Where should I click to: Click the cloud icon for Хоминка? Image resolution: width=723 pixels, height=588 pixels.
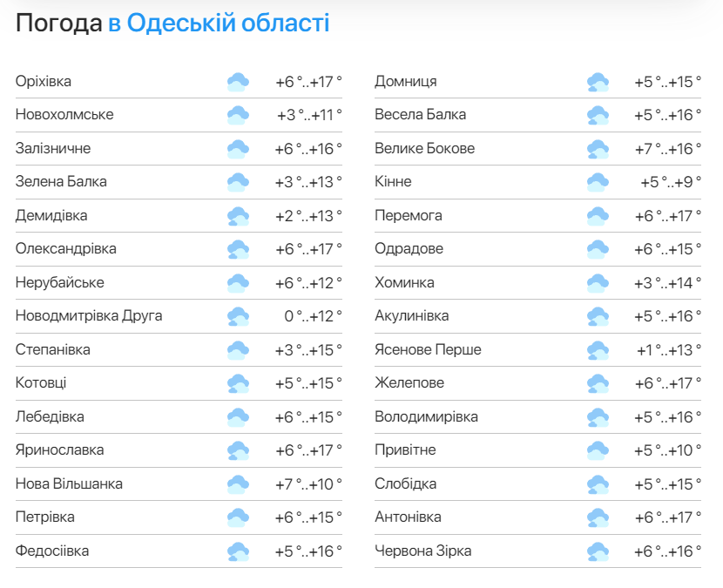(598, 283)
